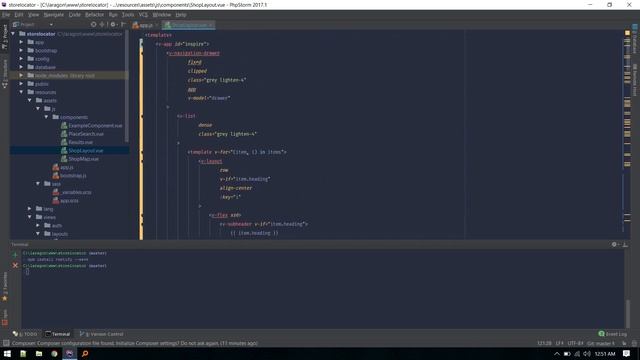This screenshot has width=640, height=360.
Task: Expand the bootstrap folder
Action: pos(21,50)
